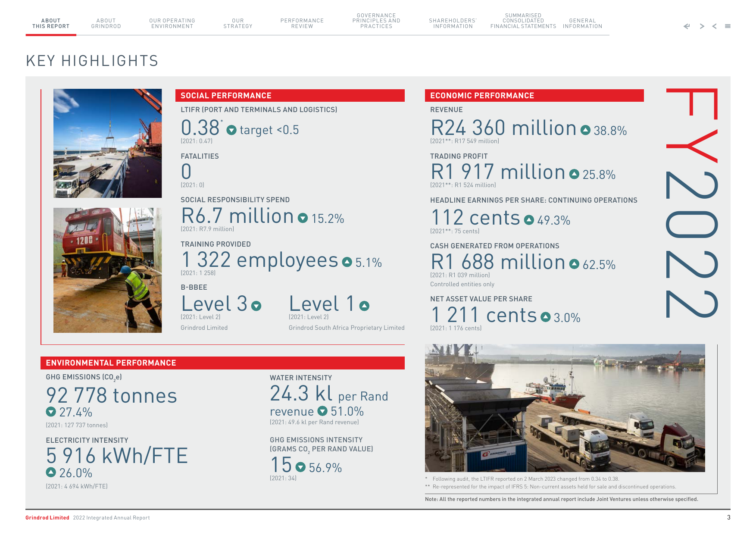This screenshot has height=535, width=756.
Task: Go forward with the right chevron icon
Action: (702, 26)
